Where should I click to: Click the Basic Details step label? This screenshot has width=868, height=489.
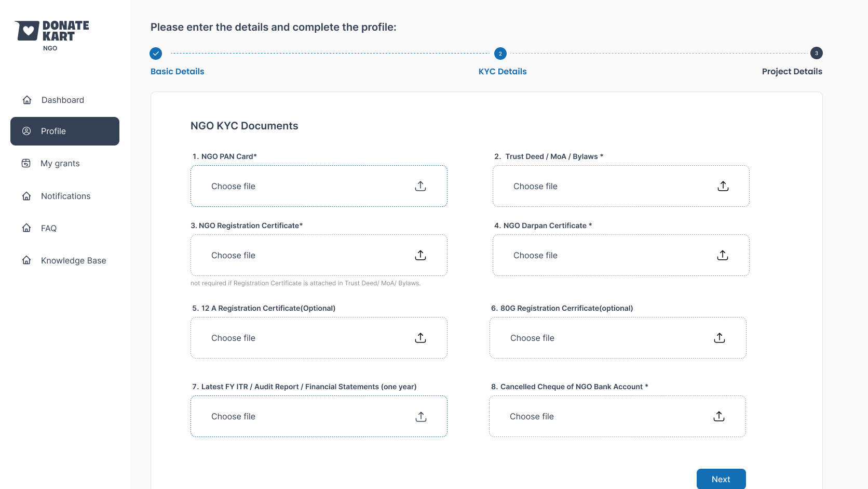tap(178, 71)
